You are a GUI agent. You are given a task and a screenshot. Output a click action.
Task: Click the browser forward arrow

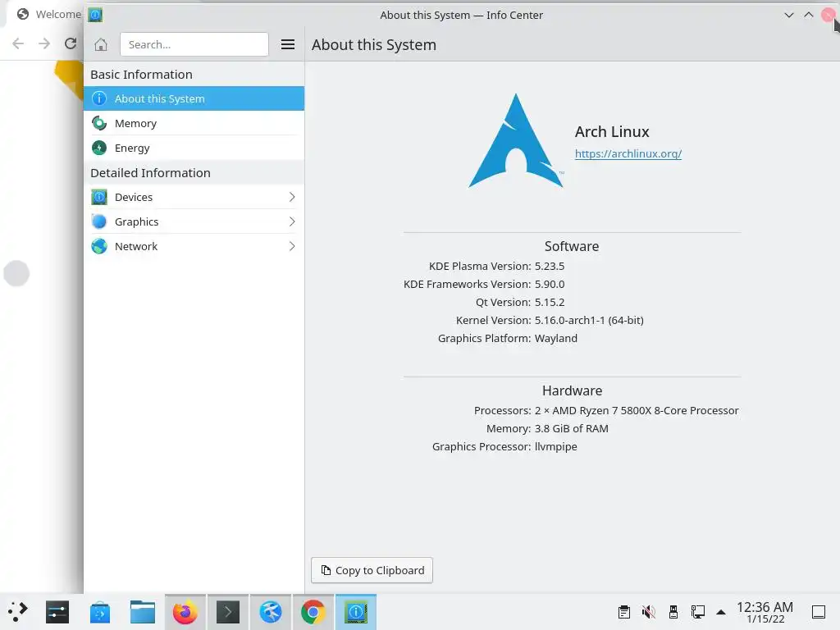(44, 43)
